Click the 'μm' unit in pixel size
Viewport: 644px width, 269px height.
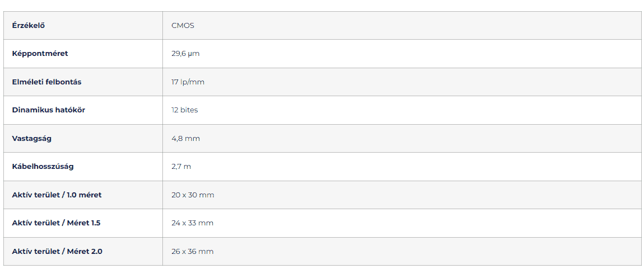[194, 54]
